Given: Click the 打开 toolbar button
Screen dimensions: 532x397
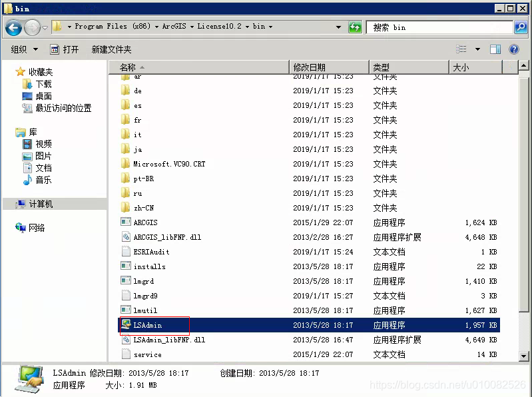Looking at the screenshot, I should [x=65, y=49].
